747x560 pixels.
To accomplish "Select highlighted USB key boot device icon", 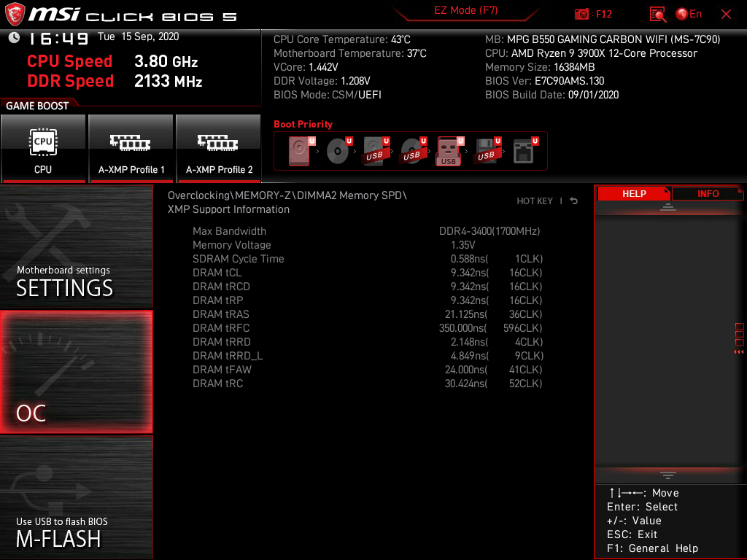I will click(450, 151).
